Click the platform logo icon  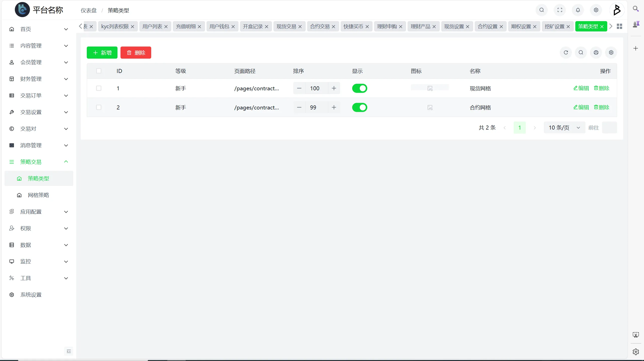pos(22,10)
